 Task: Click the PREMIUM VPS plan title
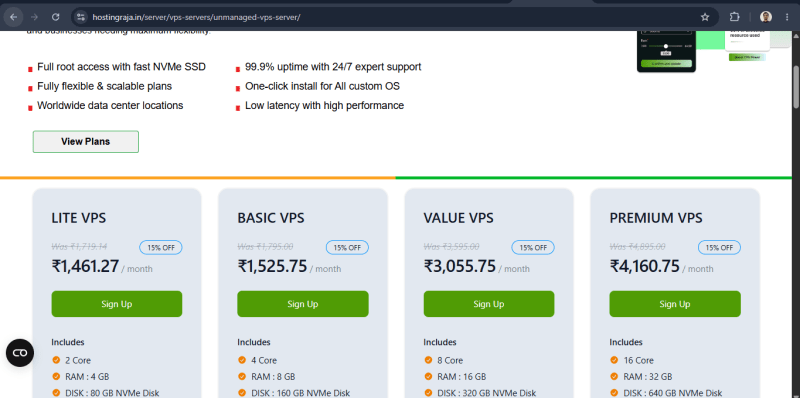pos(656,218)
